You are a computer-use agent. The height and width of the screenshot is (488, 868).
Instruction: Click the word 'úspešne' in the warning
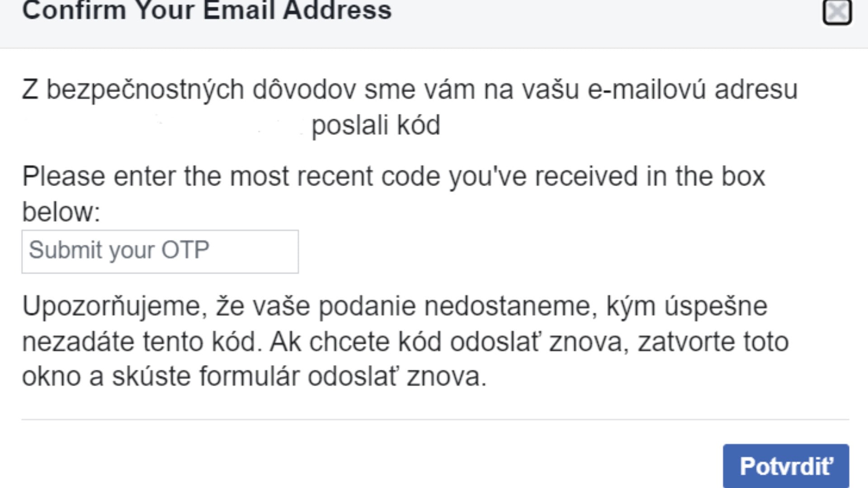(716, 306)
